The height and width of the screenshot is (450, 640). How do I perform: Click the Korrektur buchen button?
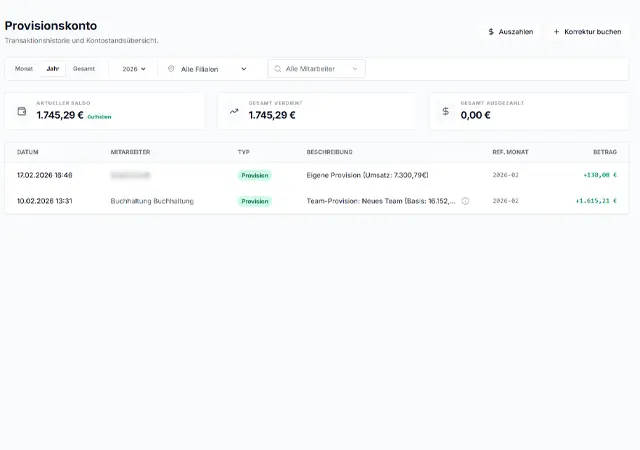[587, 32]
